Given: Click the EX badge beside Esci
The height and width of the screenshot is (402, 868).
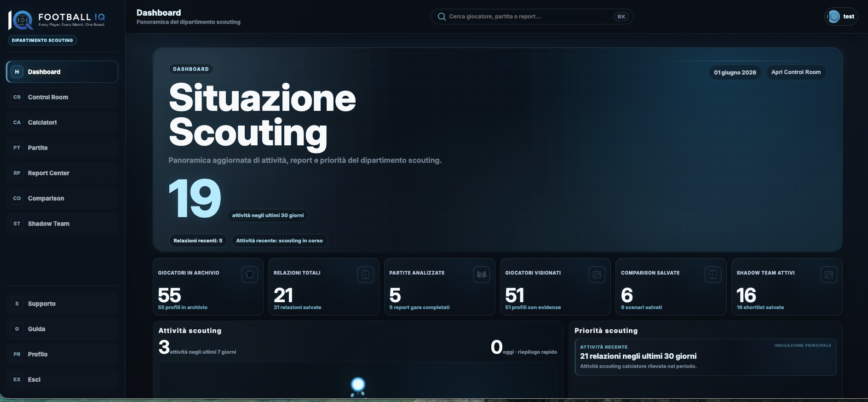Looking at the screenshot, I should [17, 379].
